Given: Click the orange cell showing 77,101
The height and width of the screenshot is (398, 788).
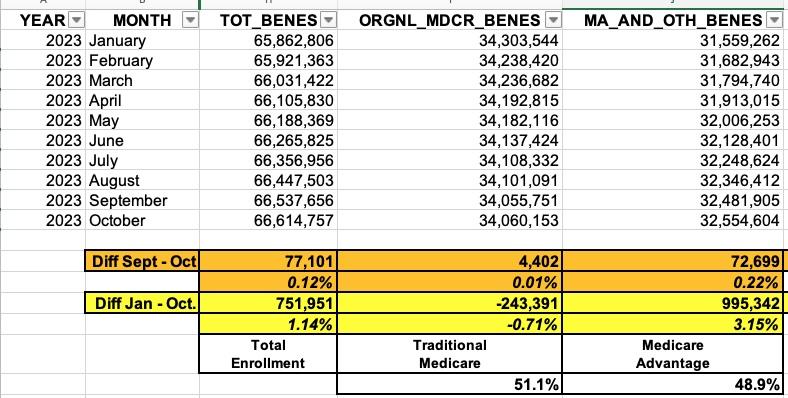Looking at the screenshot, I should pos(268,261).
